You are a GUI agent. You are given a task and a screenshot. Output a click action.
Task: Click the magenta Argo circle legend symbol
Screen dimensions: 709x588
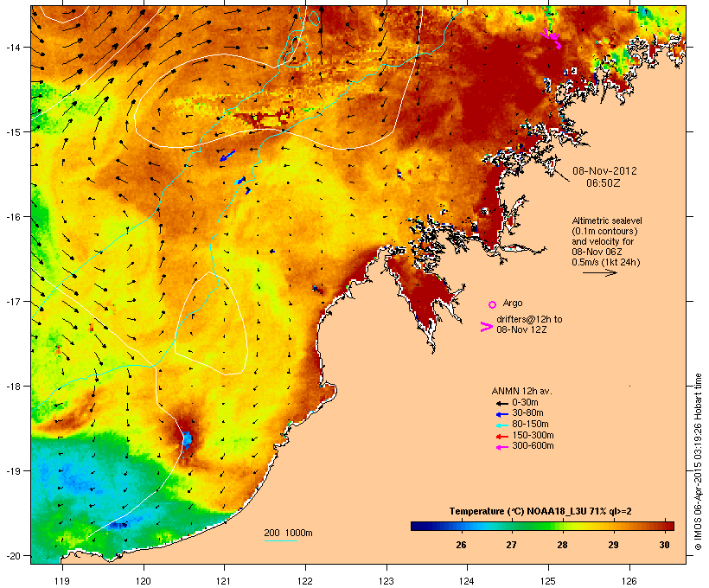point(493,304)
